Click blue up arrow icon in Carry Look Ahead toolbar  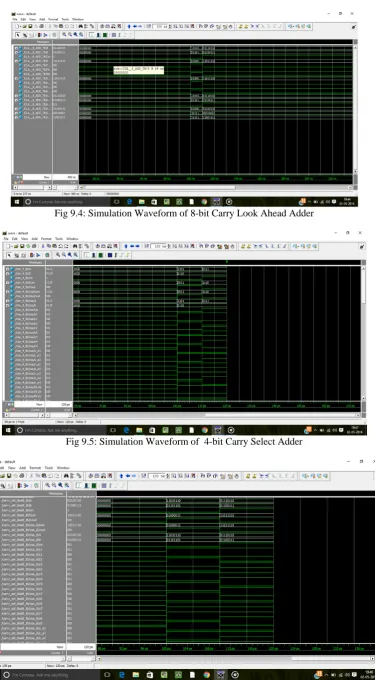pyautogui.click(x=129, y=26)
